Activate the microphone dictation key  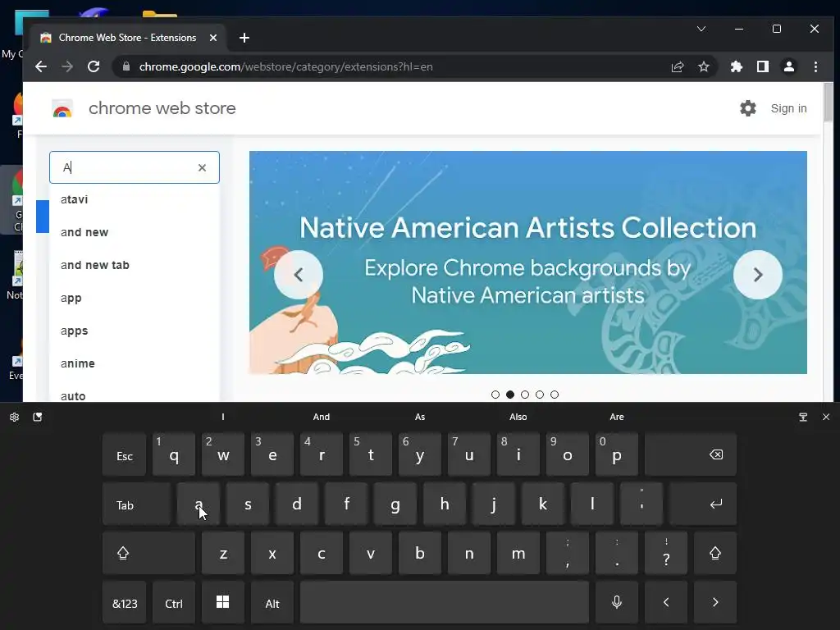pyautogui.click(x=617, y=603)
